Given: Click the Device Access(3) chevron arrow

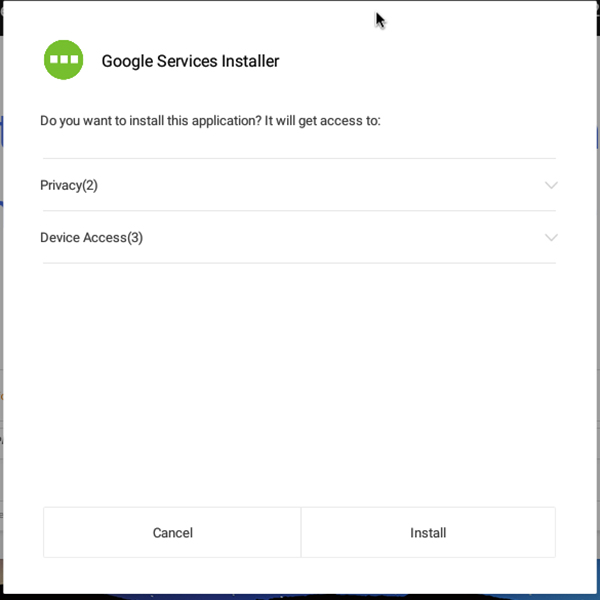Looking at the screenshot, I should click(x=551, y=238).
